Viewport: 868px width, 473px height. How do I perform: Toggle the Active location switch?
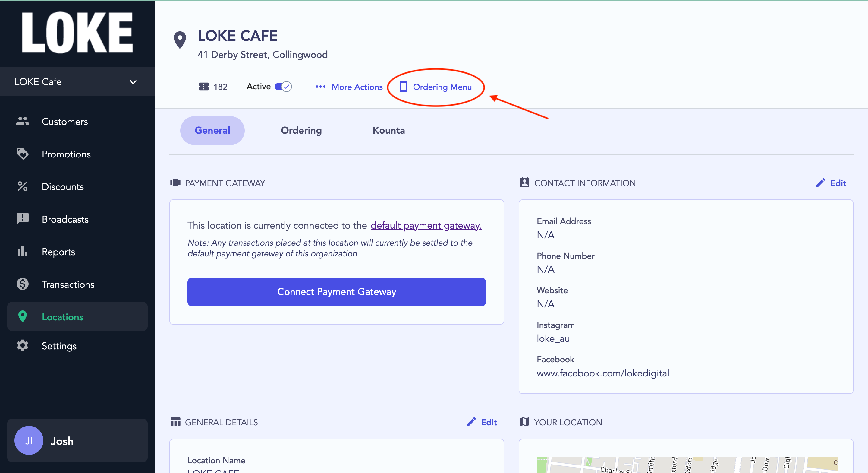click(283, 87)
